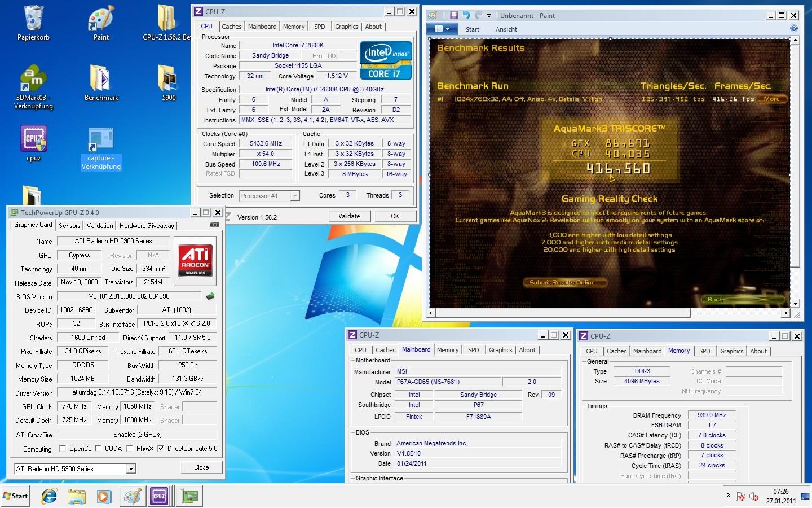The width and height of the screenshot is (812, 508).
Task: Open the Papierkorb recycle bin icon
Action: click(34, 23)
